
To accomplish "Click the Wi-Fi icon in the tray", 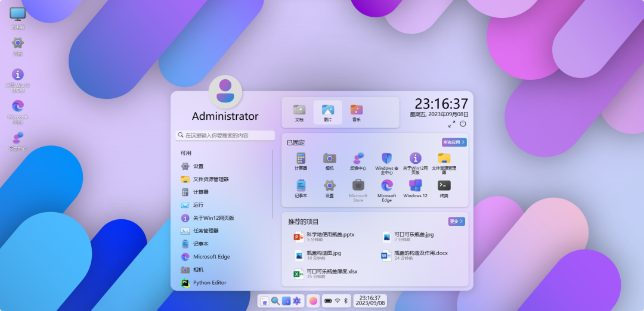I will tap(338, 301).
